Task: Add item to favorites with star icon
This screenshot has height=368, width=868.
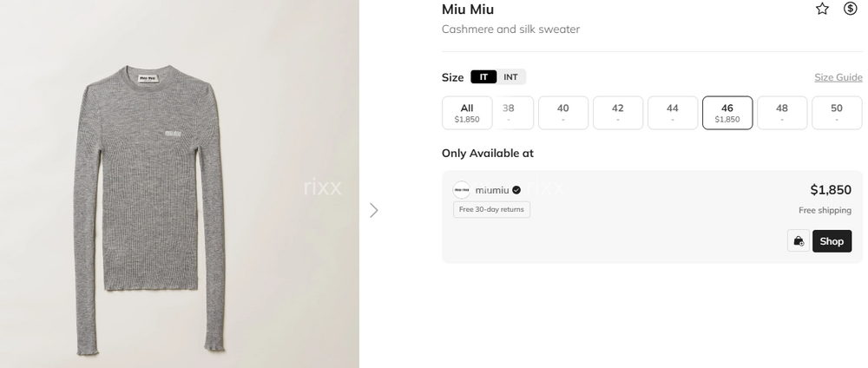Action: click(822, 9)
